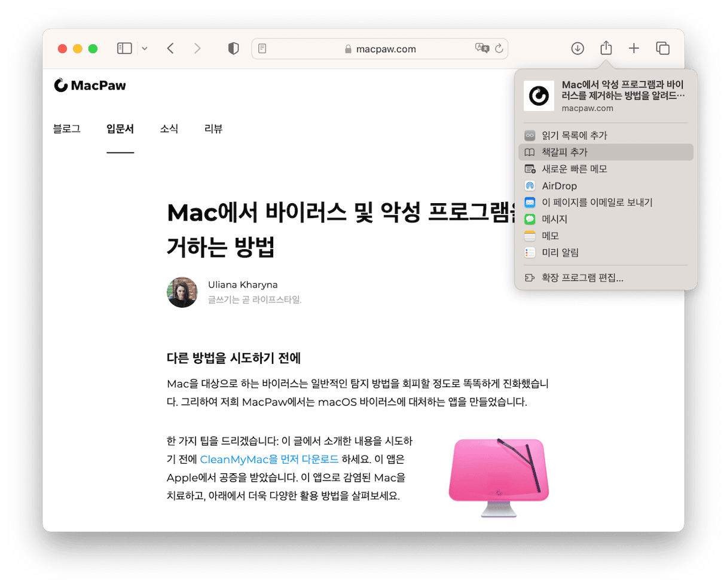Click the 글쓰기는 곧 라이프스타일 caption
Screen dimensions: 727x588
point(255,300)
